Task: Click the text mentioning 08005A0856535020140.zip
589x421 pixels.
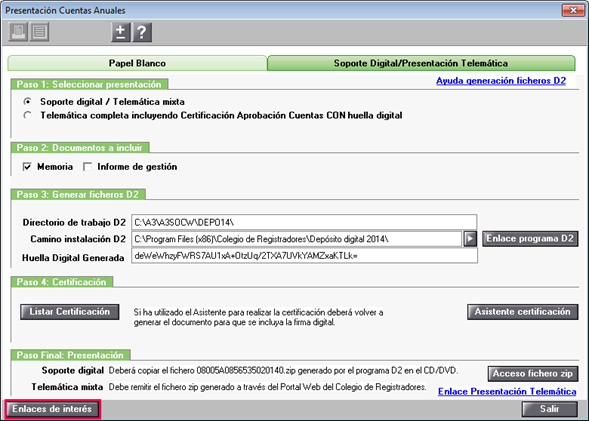Action: tap(283, 371)
